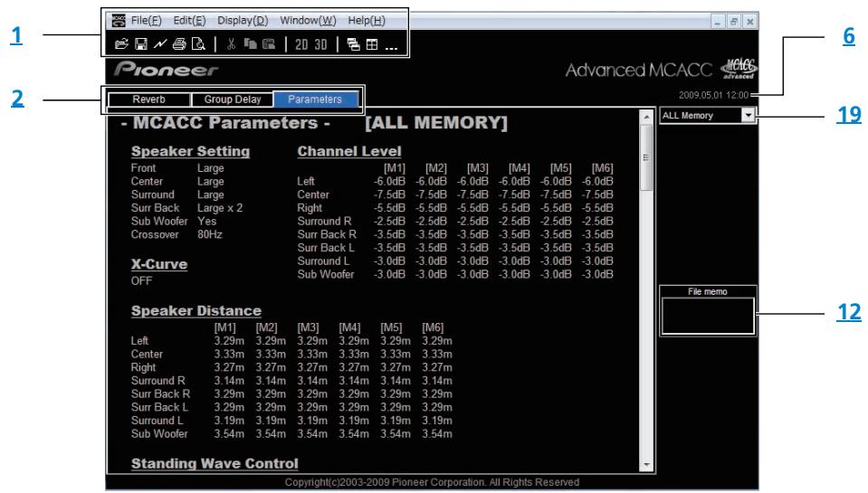Click inside the File memo text box

tap(708, 316)
